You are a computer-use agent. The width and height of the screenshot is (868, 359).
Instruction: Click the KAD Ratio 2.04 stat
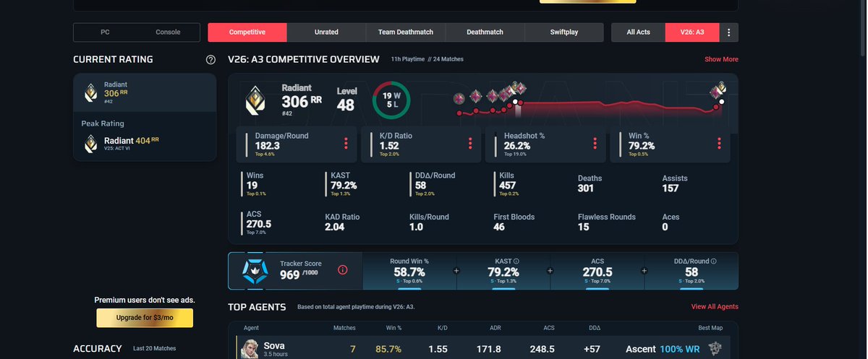[x=342, y=222]
